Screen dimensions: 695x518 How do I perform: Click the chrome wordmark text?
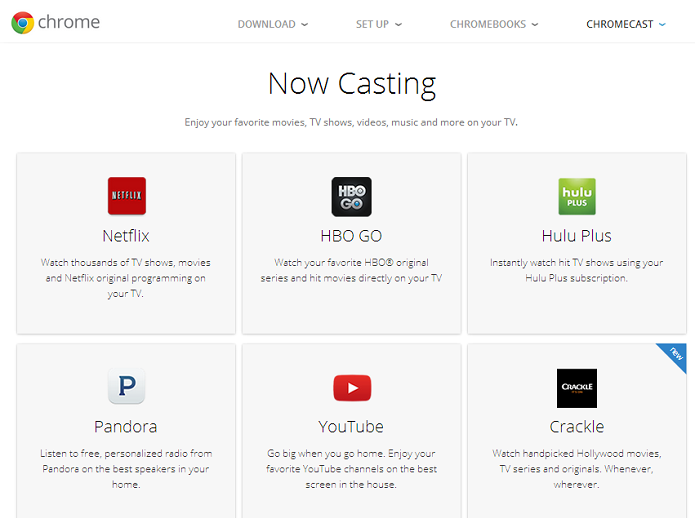pyautogui.click(x=69, y=22)
